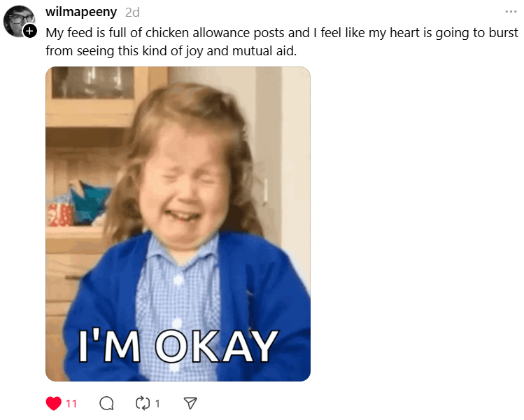Image resolution: width=524 pixels, height=420 pixels.
Task: Click the glasses on the avatar photo
Action: point(20,19)
